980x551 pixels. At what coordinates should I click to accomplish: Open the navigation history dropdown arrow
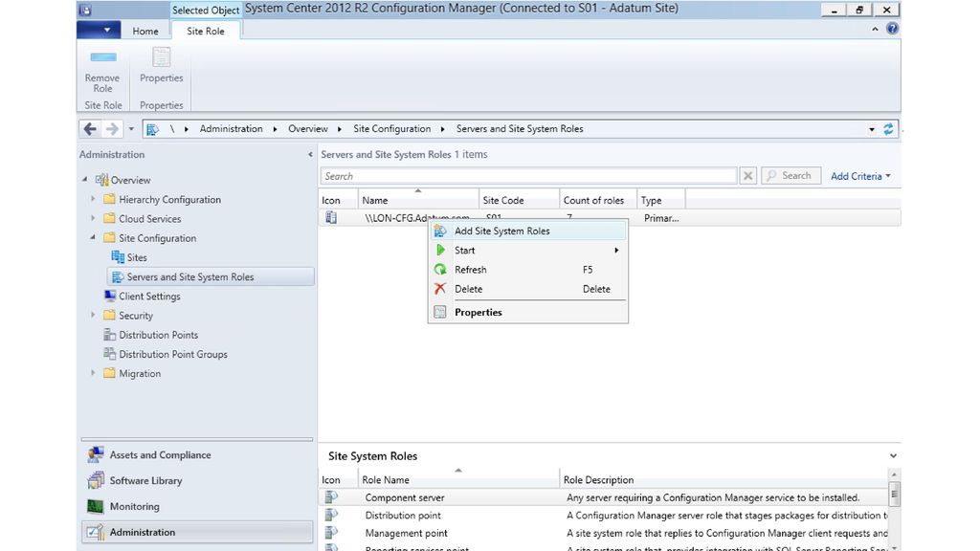(131, 129)
